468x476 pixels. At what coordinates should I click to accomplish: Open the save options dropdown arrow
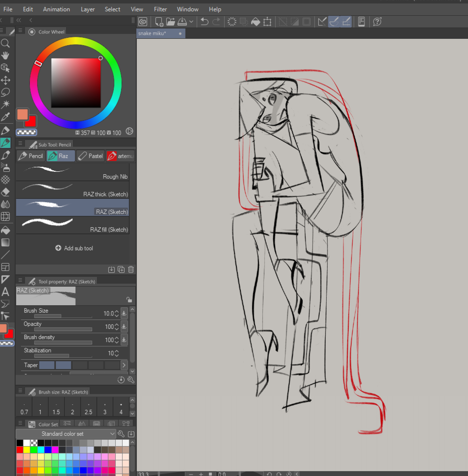pyautogui.click(x=191, y=22)
